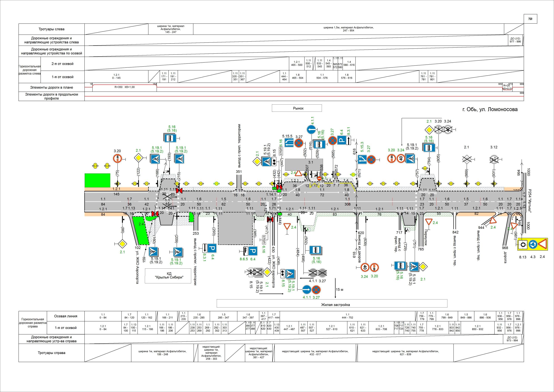This screenshot has height=392, width=554.
Task: Select the "Рынок" label box
Action: point(297,108)
